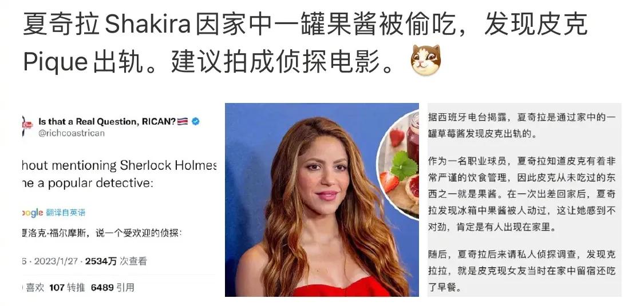Open the 107 转推 retweets list
Viewport: 644px width, 306px height.
tap(67, 288)
